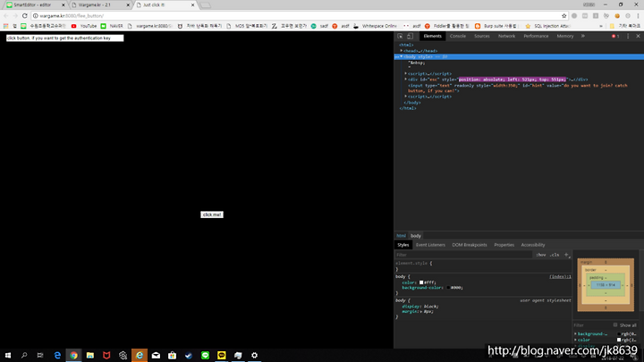
Task: Open Internet Explorer from the taskbar
Action: 140,355
